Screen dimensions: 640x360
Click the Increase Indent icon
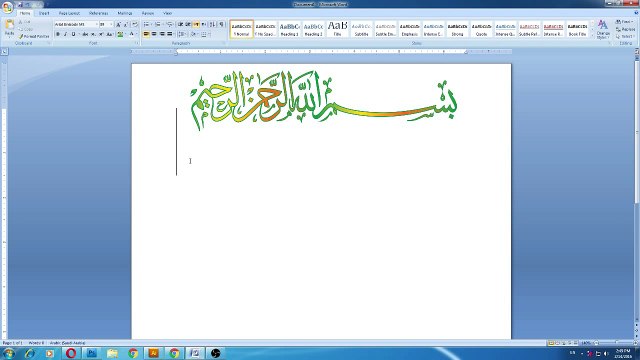tap(188, 24)
